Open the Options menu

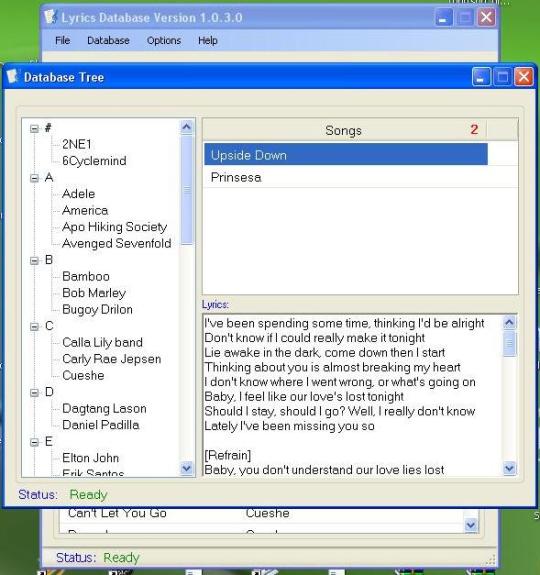(x=164, y=40)
